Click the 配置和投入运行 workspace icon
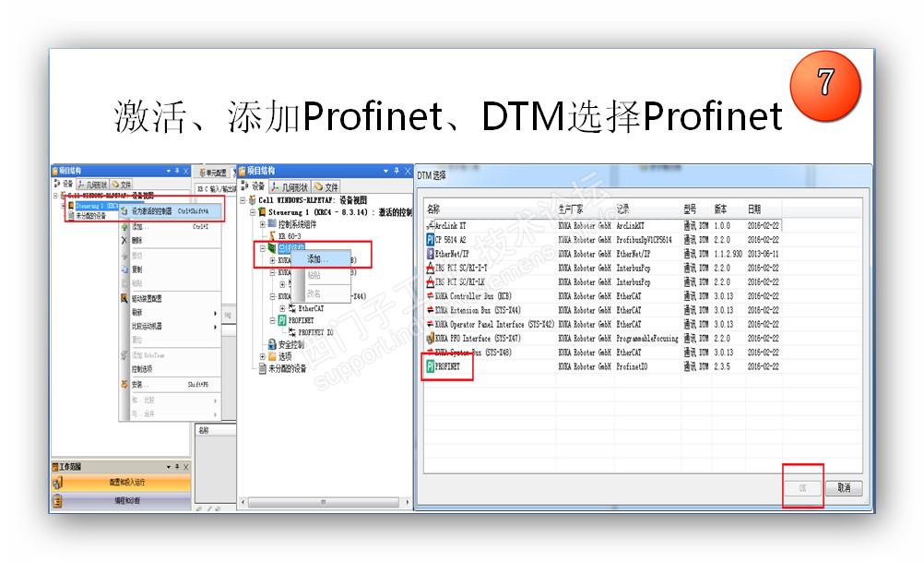924x562 pixels. pos(57,484)
